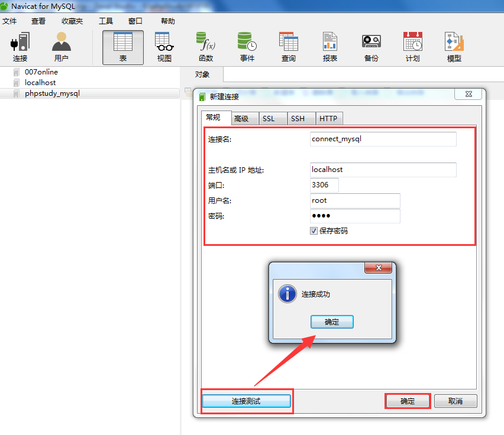
Task: Click the 密码 password field
Action: click(x=355, y=216)
